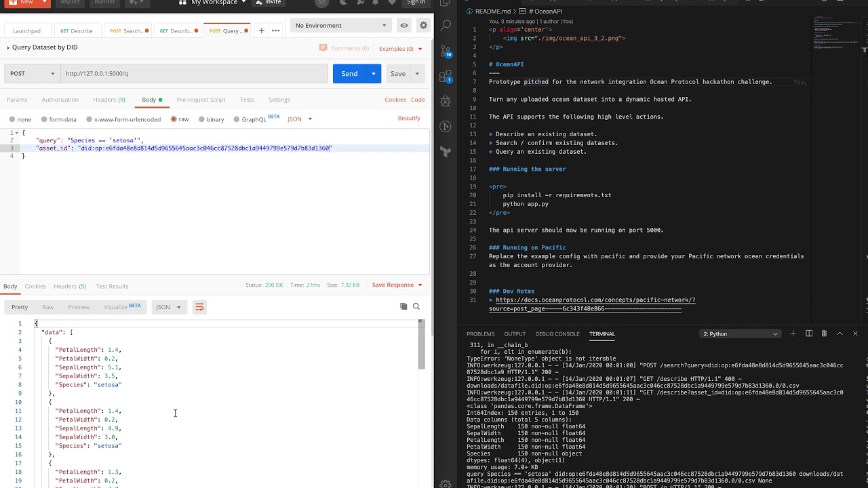Search the response body with magnifier icon
Image resolution: width=868 pixels, height=488 pixels.
[x=416, y=306]
